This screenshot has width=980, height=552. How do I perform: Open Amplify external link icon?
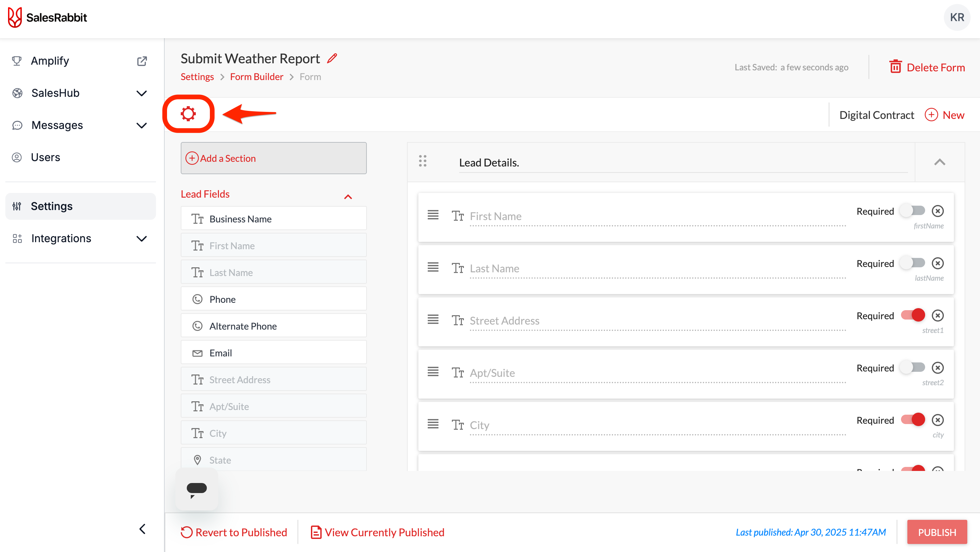142,61
